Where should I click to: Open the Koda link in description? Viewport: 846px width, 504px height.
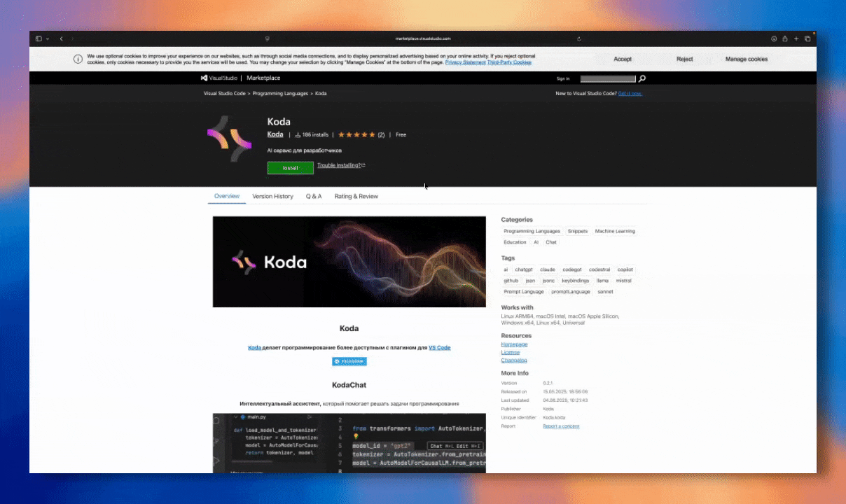[x=254, y=347]
